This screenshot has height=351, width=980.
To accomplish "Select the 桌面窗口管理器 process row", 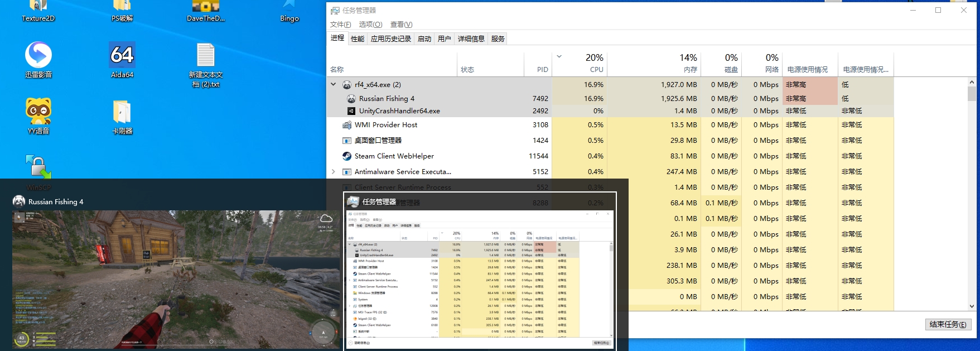I will coord(610,141).
